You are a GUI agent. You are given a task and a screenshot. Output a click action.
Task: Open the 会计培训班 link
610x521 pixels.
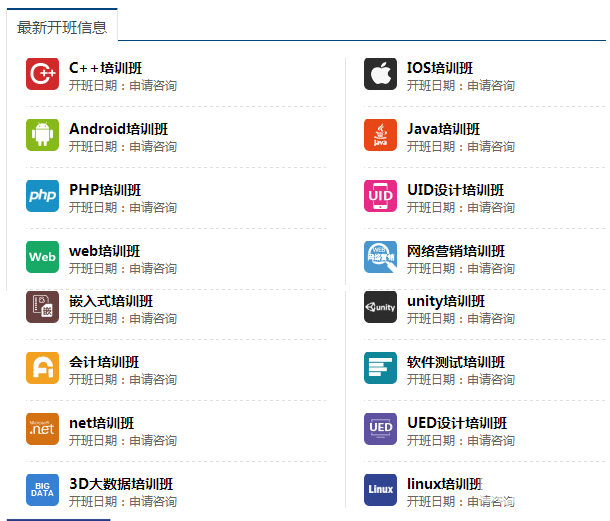click(x=104, y=362)
